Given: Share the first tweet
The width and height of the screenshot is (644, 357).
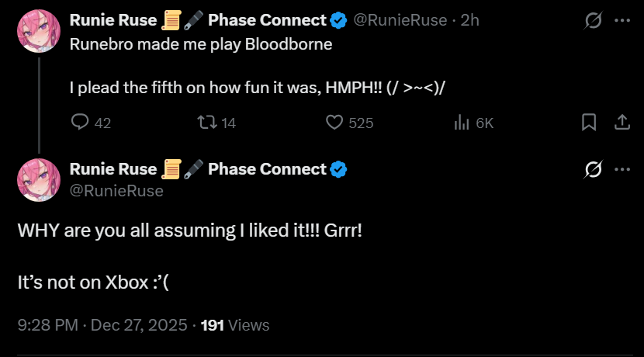Looking at the screenshot, I should (621, 123).
